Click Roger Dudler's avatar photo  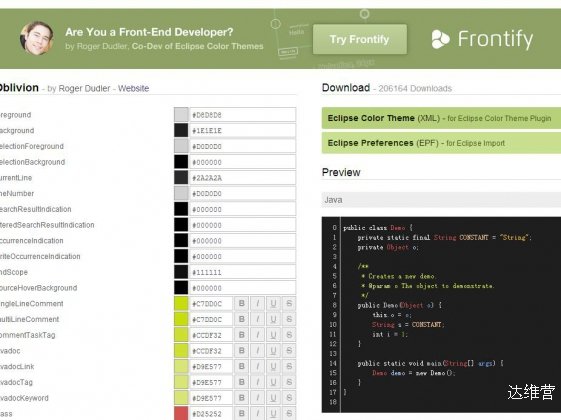(37, 38)
